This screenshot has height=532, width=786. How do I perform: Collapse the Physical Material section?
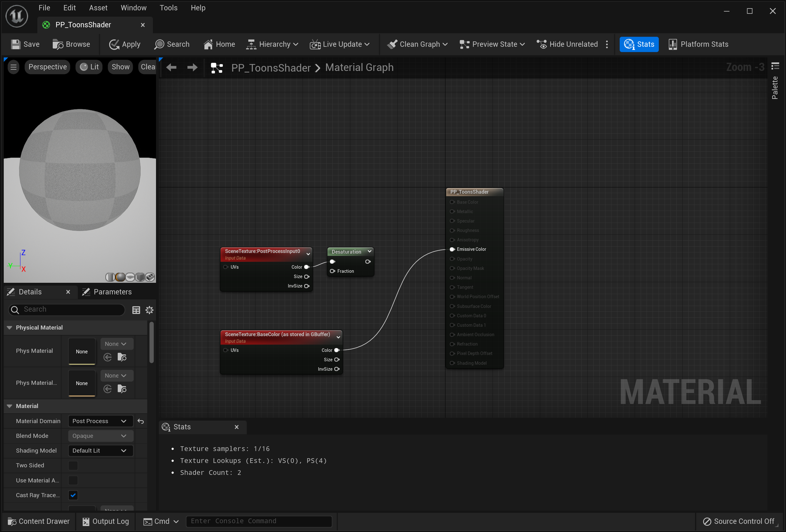pyautogui.click(x=9, y=327)
